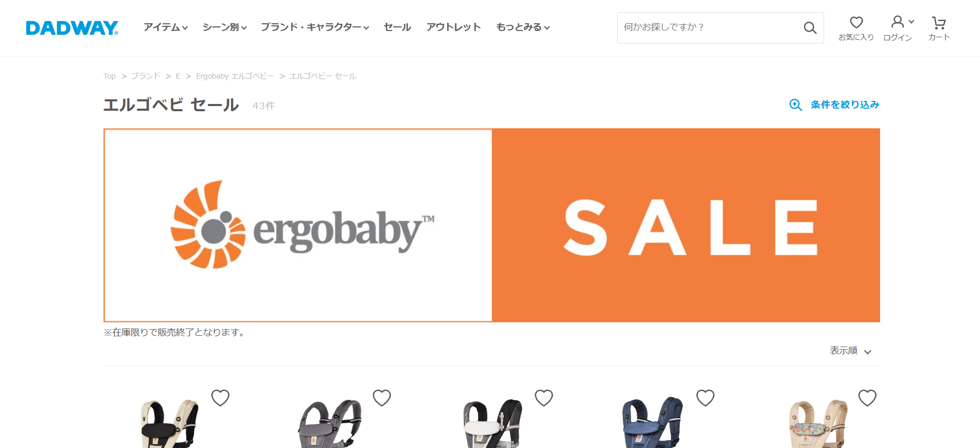Click the Ergobaby エルゴベビー breadcrumb link

coord(235,76)
